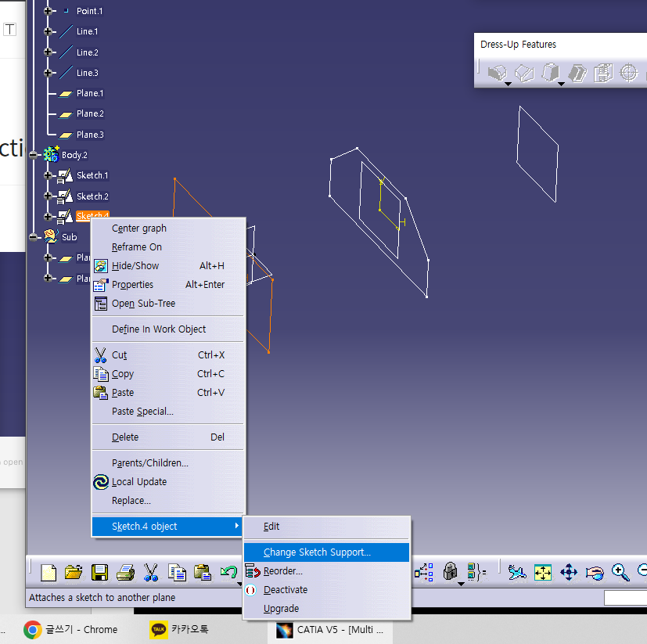
Task: Select Plane.1 in the specification tree
Action: click(90, 93)
